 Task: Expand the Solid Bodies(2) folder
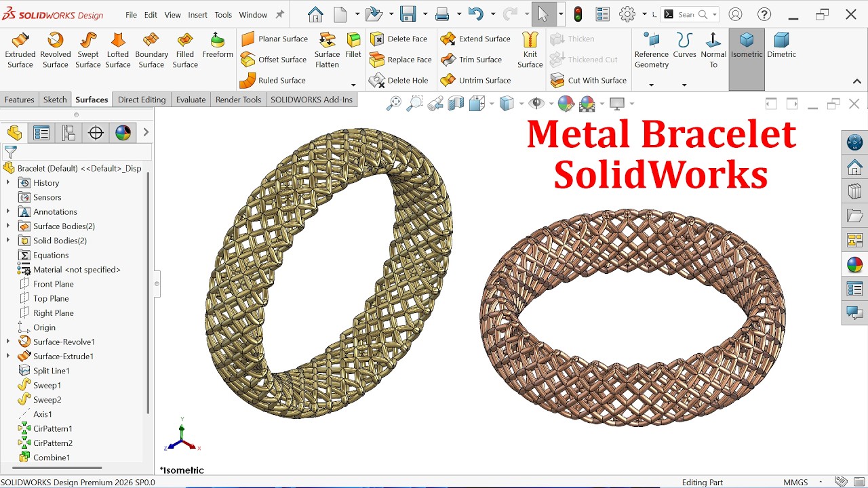pos(8,241)
